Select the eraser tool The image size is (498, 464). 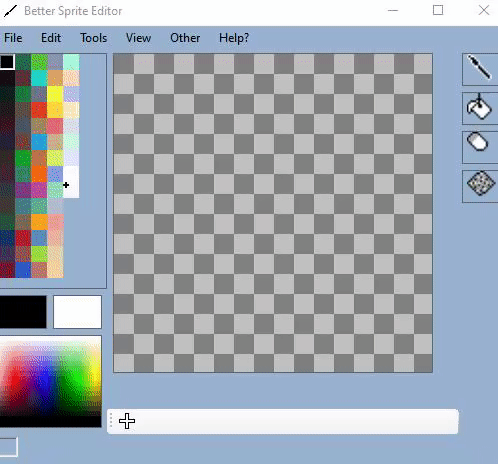[x=480, y=147]
